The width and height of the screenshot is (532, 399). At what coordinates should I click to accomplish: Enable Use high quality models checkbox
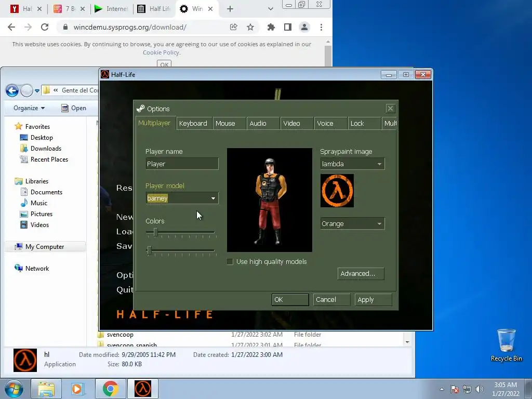[230, 262]
